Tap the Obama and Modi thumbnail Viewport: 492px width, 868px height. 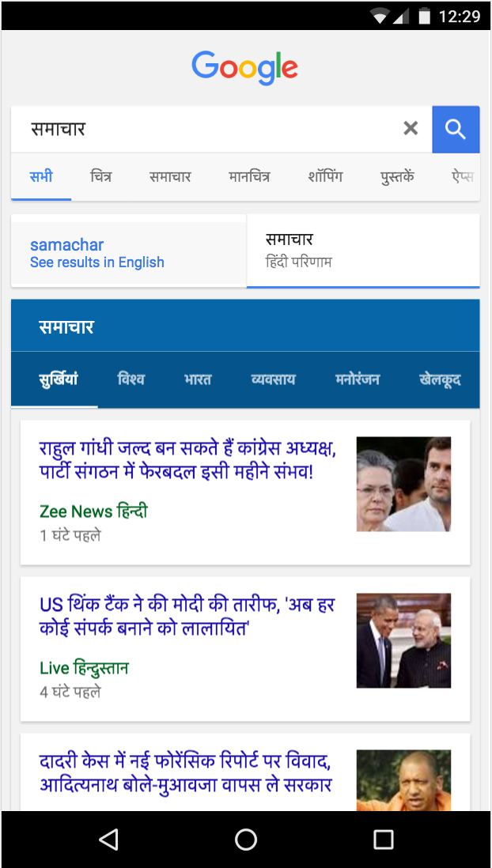tap(403, 640)
